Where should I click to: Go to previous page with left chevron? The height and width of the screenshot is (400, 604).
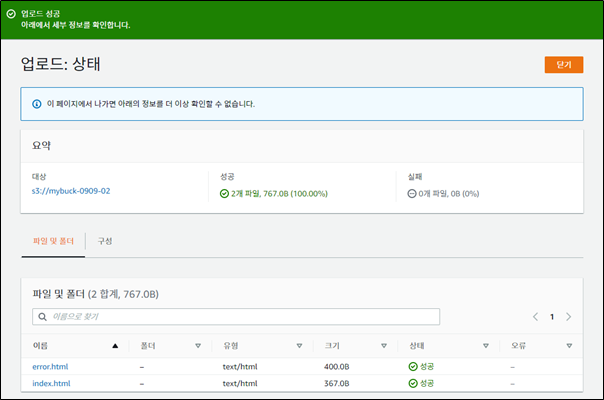(535, 317)
